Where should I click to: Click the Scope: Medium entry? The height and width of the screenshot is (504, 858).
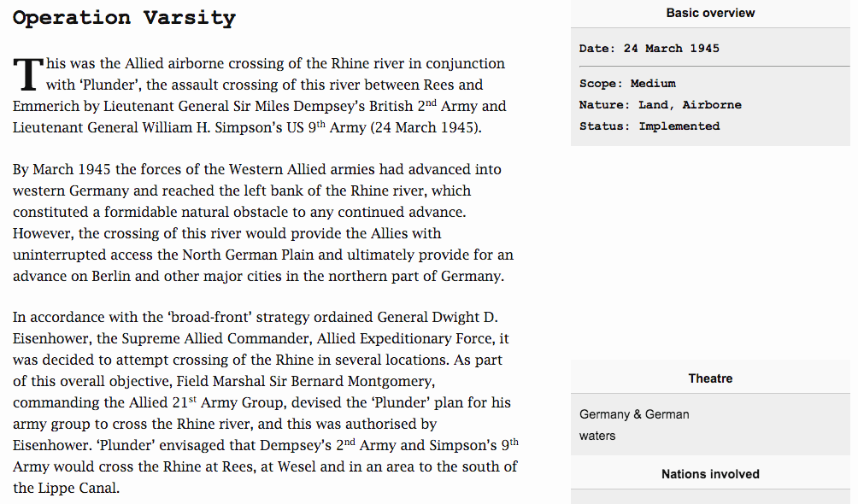627,84
